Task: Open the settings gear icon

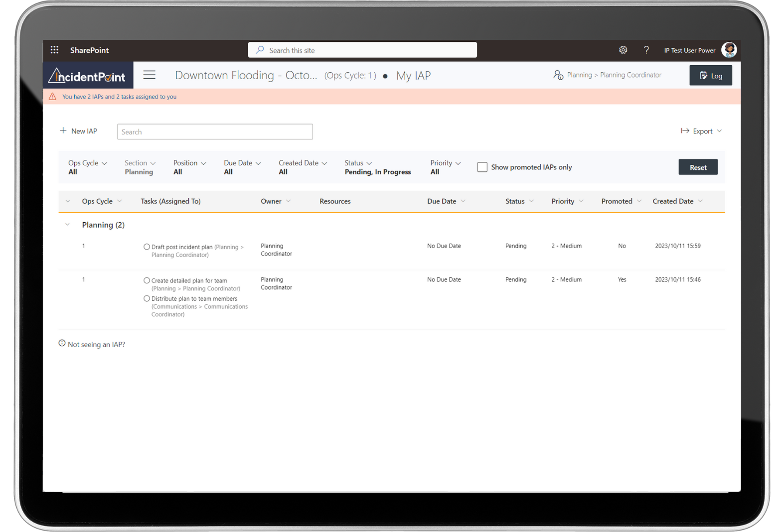Action: pyautogui.click(x=623, y=50)
